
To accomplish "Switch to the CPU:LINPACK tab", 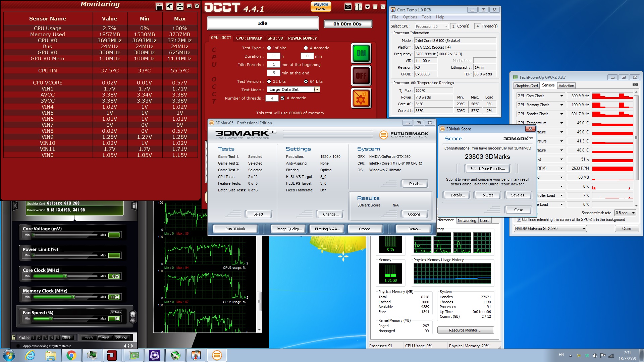I will click(x=249, y=38).
